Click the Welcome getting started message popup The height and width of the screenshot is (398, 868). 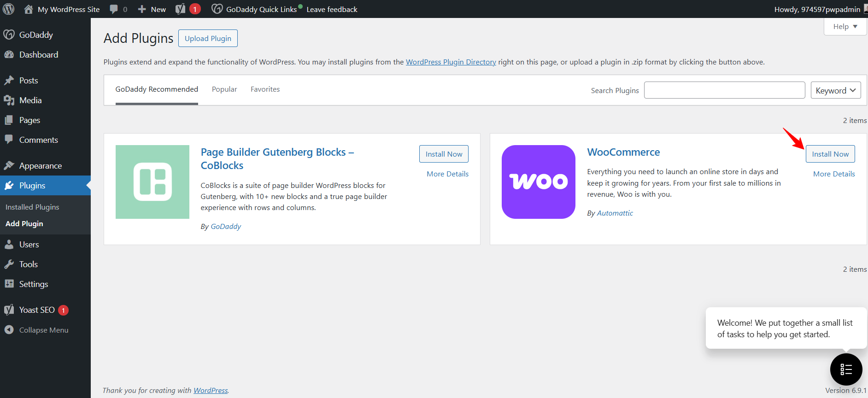click(786, 328)
